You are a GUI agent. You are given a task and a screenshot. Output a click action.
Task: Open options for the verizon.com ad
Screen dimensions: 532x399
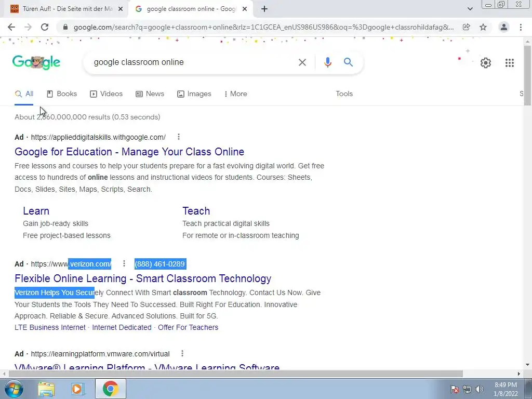[124, 263]
